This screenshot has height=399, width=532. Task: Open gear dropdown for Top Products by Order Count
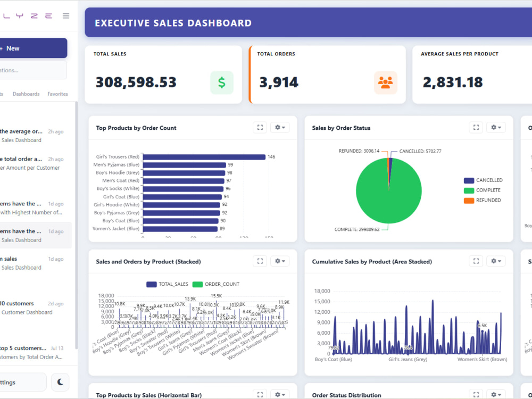280,127
